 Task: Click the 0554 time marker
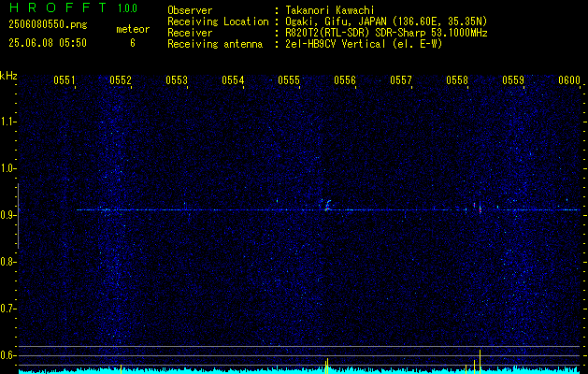[233, 80]
